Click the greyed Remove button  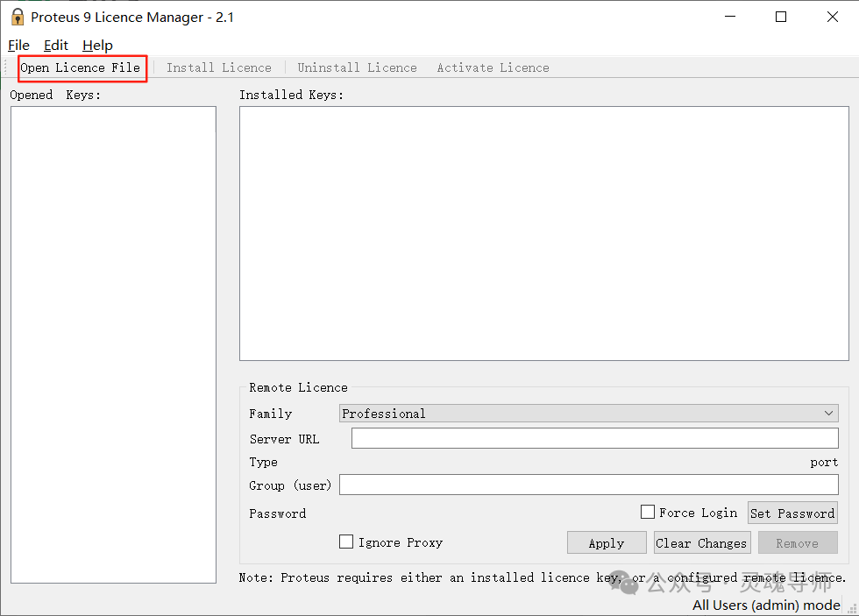798,542
